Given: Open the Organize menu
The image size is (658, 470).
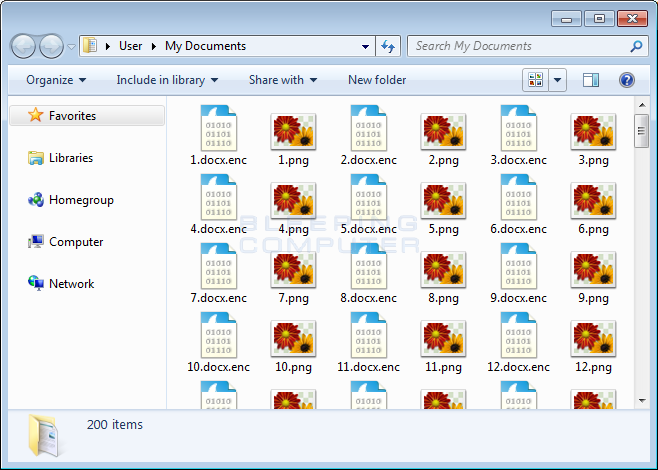Looking at the screenshot, I should click(x=56, y=80).
